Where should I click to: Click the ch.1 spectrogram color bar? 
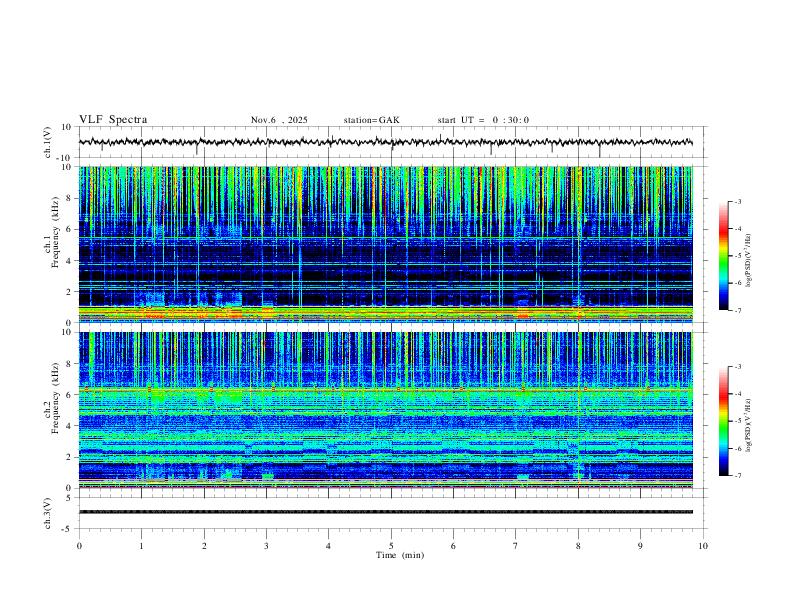pos(724,256)
